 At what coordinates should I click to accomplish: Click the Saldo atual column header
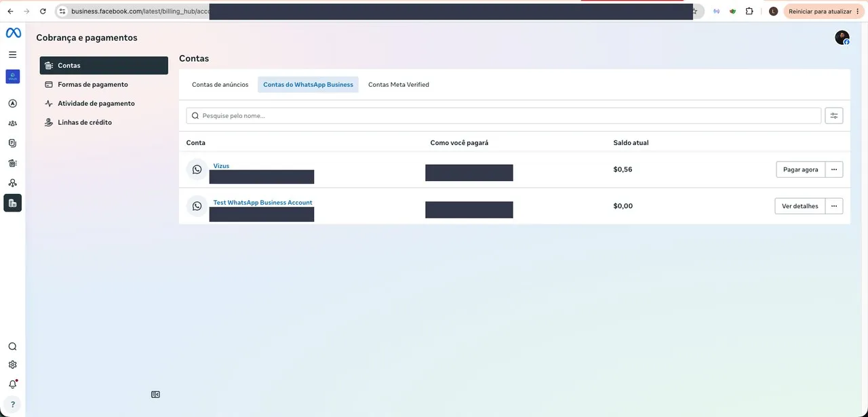631,143
